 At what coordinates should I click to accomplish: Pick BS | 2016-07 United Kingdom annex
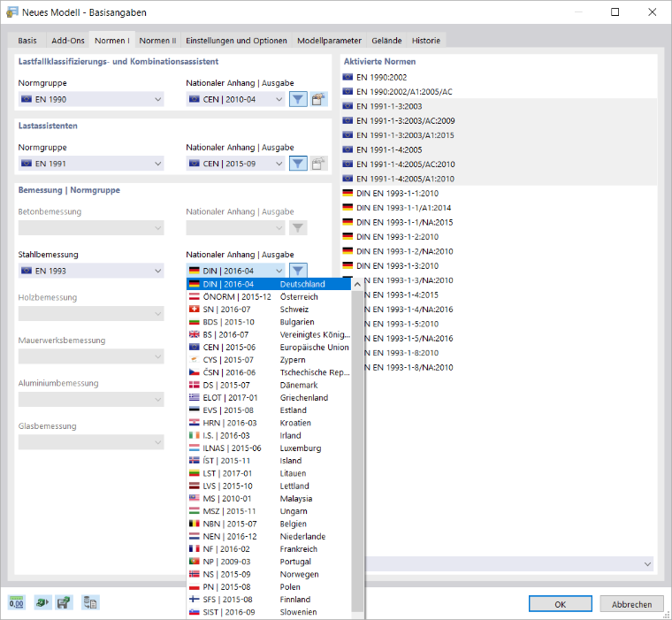point(269,334)
